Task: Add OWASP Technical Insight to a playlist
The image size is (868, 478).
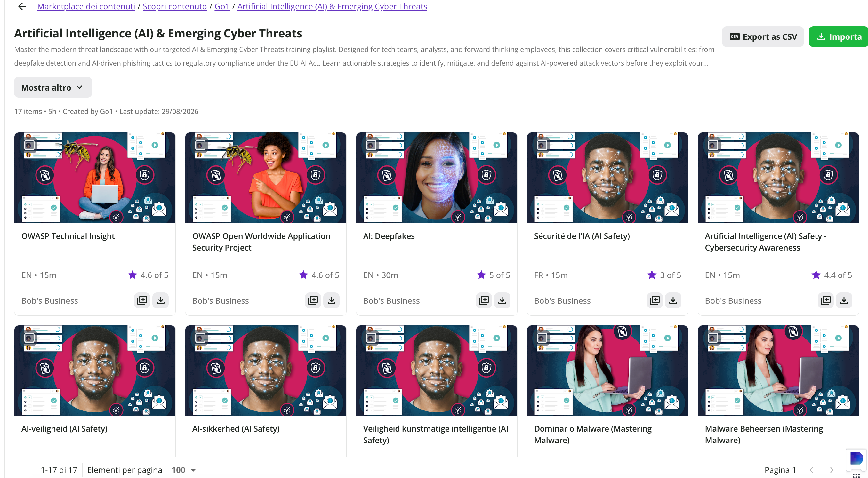Action: point(142,300)
